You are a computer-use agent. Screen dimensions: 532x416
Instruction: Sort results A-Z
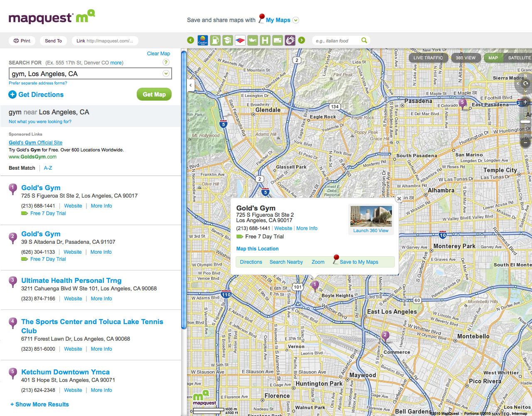(x=48, y=168)
